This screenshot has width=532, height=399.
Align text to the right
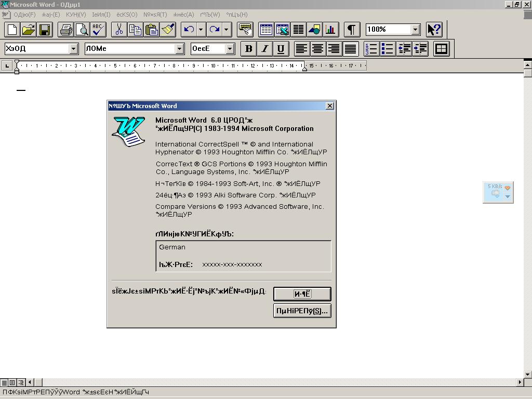click(x=334, y=49)
